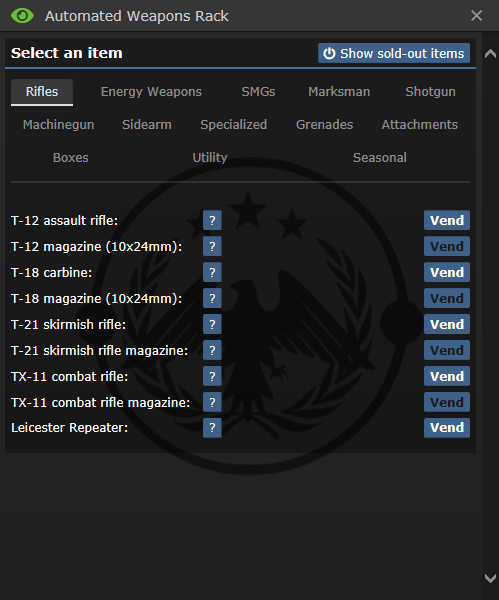Select the Attachments category tab

click(x=420, y=125)
